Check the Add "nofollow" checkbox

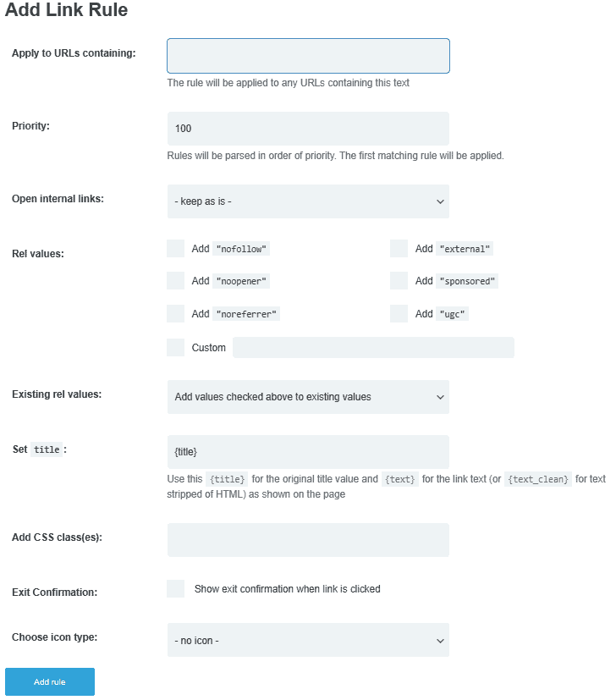click(175, 248)
